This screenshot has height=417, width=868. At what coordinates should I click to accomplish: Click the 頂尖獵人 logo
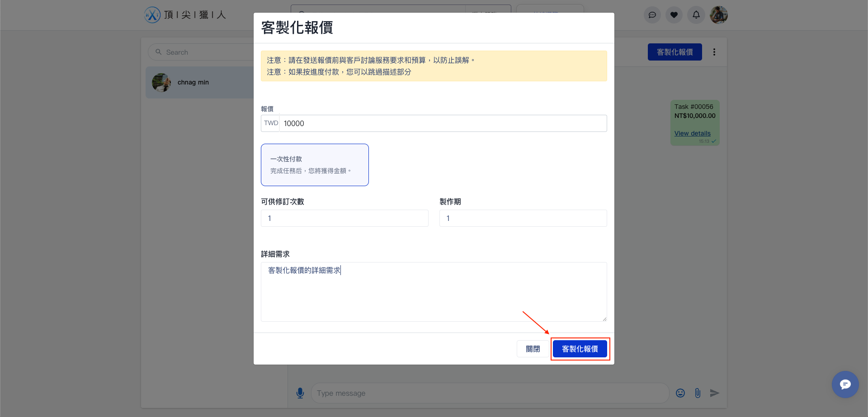point(184,15)
